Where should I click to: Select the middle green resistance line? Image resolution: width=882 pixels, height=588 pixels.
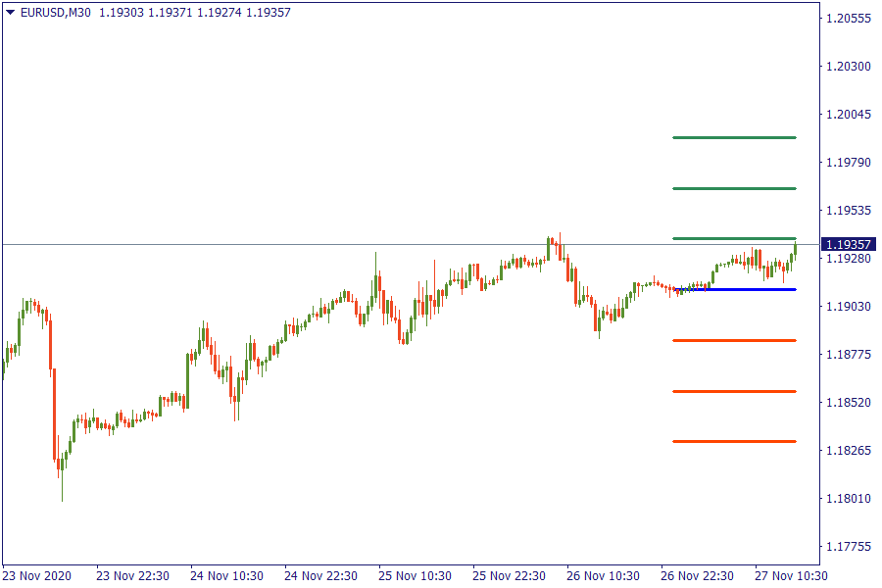click(x=733, y=188)
